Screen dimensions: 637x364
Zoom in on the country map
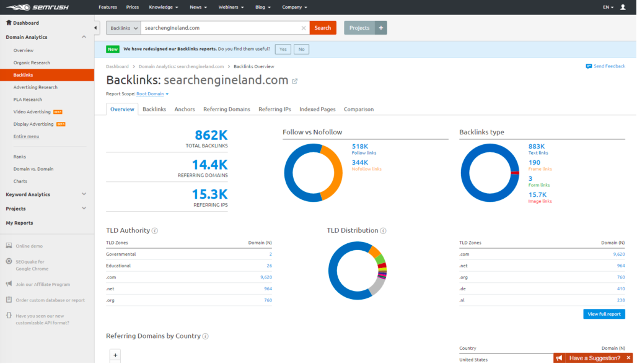(115, 355)
